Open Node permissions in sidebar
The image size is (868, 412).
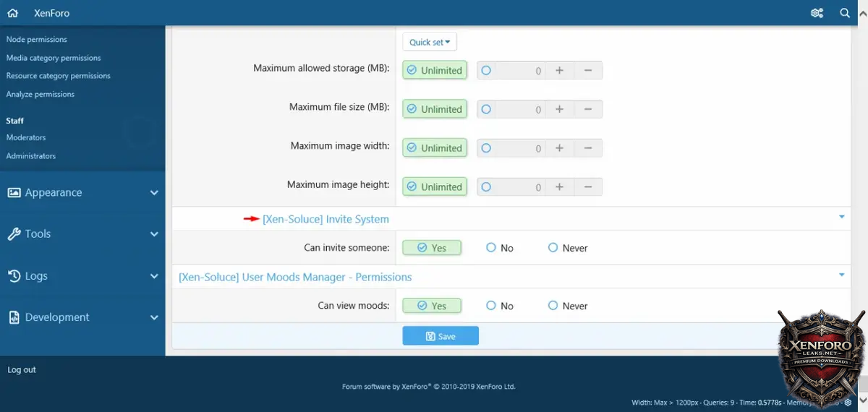[x=37, y=39]
